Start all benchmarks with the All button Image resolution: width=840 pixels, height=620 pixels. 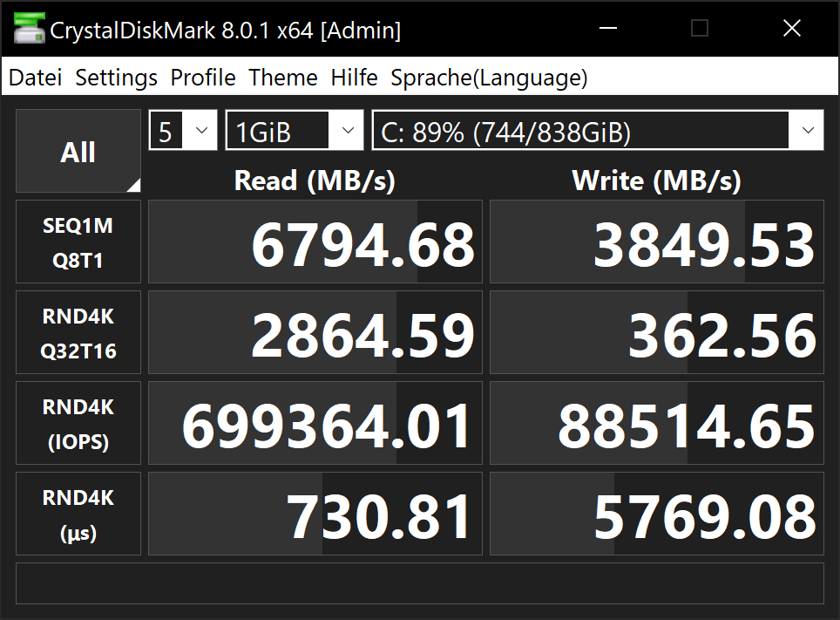78,151
